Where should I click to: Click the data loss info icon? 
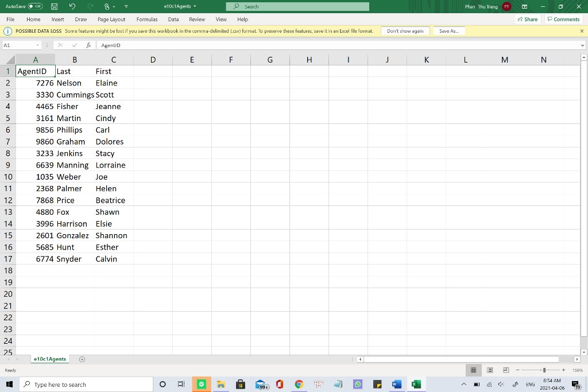7,31
